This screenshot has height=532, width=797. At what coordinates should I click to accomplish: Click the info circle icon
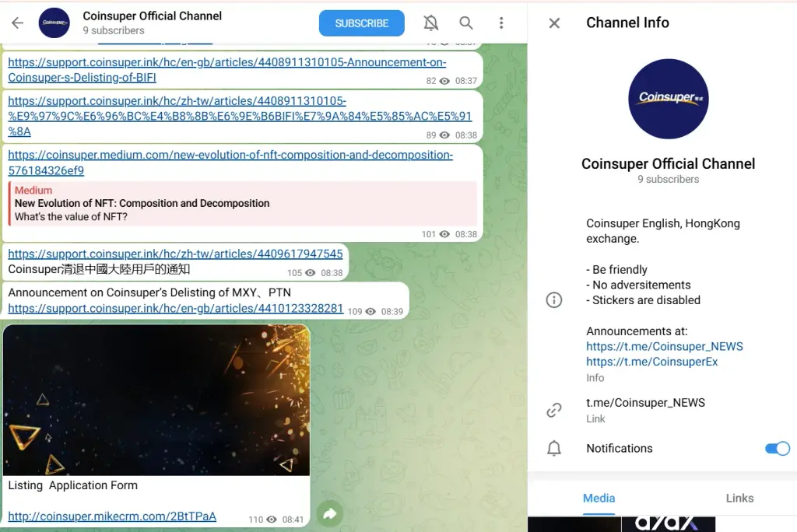pos(554,299)
